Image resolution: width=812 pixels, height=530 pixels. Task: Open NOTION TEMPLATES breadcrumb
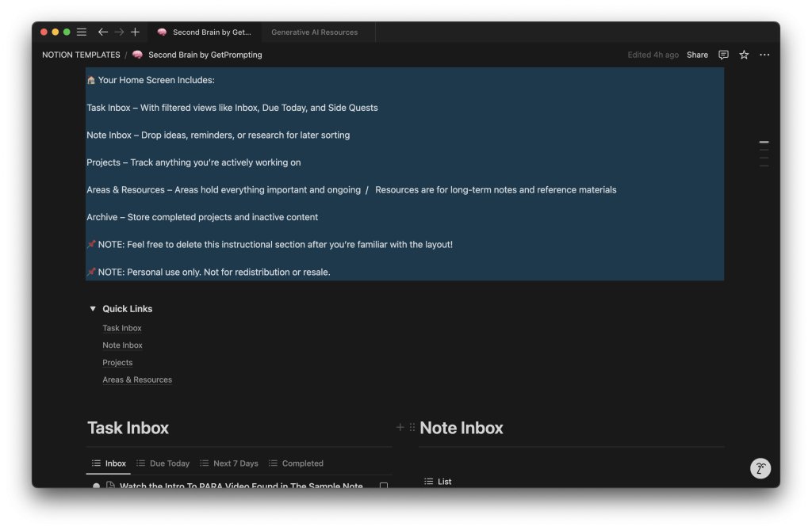81,55
